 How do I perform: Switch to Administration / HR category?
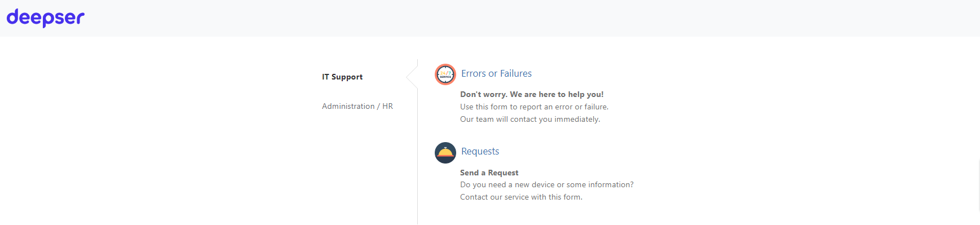[357, 106]
